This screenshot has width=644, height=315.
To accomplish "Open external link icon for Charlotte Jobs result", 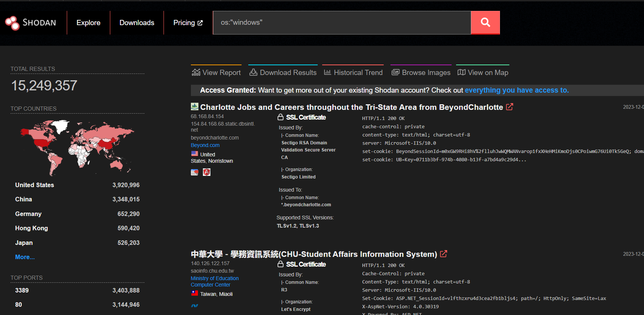I will 509,107.
